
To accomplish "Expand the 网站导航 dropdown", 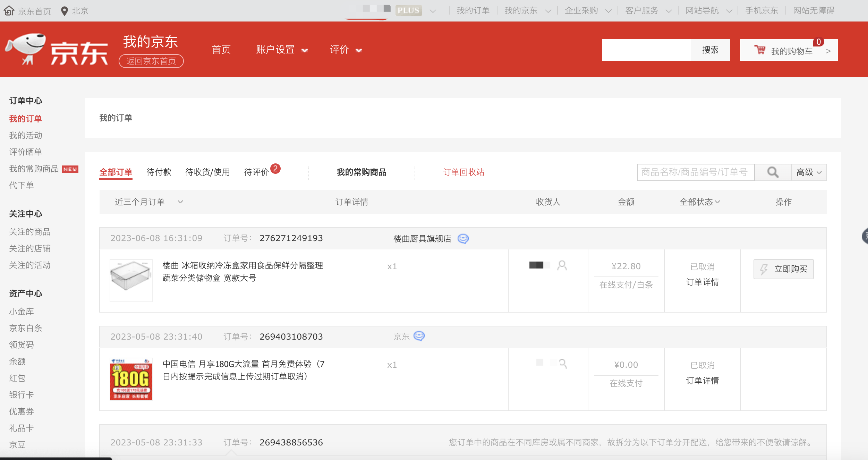I will coord(729,11).
